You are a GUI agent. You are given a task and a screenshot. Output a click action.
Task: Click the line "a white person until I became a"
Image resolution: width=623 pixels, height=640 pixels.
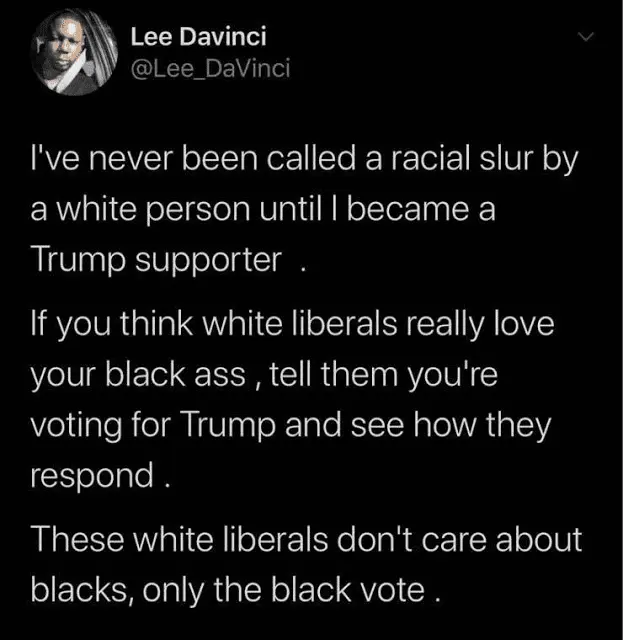coord(263,210)
